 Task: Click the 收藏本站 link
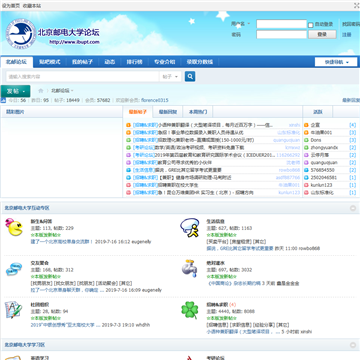pos(32,6)
